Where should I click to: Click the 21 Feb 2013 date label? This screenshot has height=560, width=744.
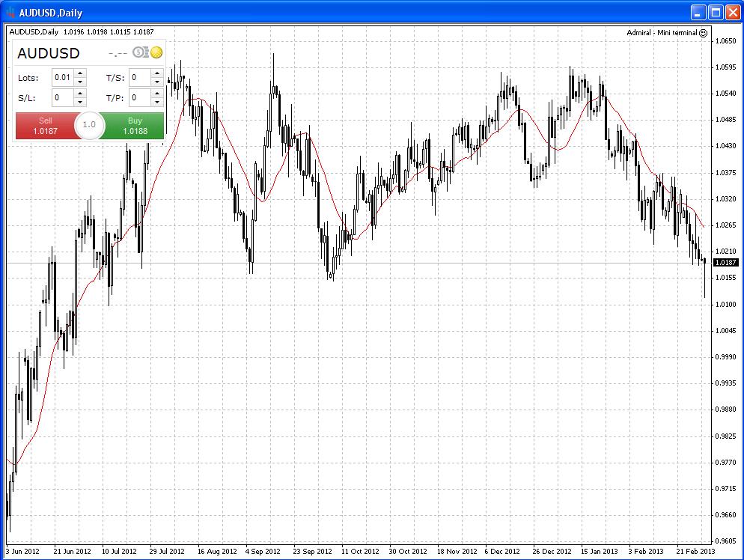tap(695, 552)
